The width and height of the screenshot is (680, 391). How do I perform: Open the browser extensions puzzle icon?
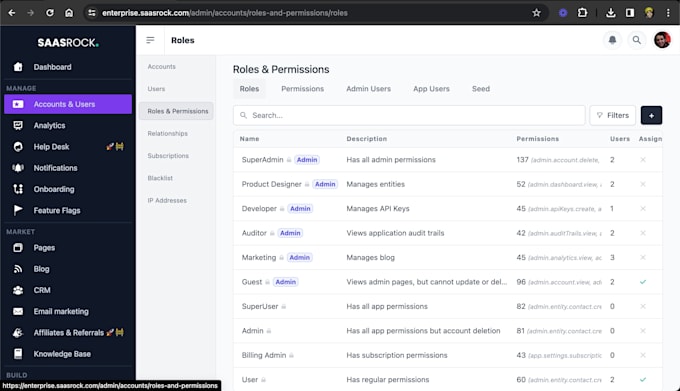[x=582, y=13]
